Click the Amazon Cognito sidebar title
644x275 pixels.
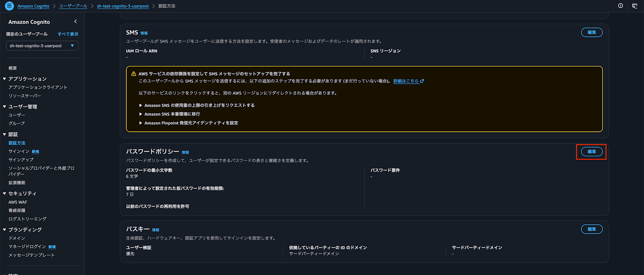pyautogui.click(x=29, y=22)
